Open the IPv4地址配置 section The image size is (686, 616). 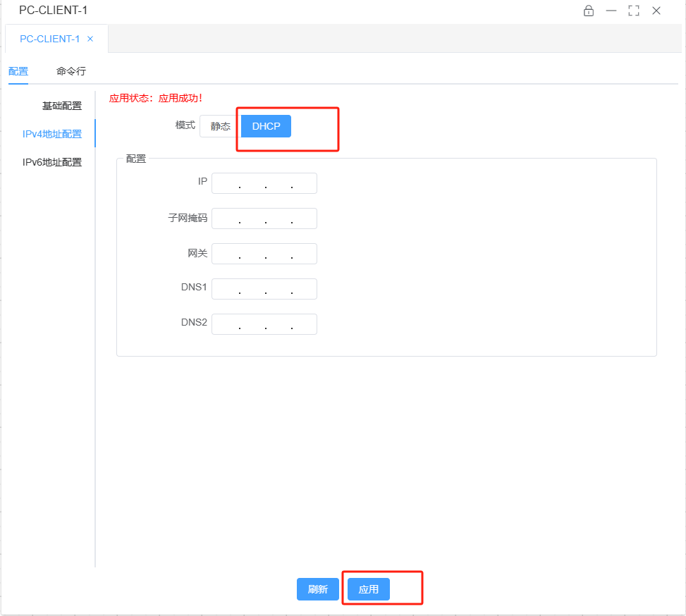pyautogui.click(x=52, y=134)
